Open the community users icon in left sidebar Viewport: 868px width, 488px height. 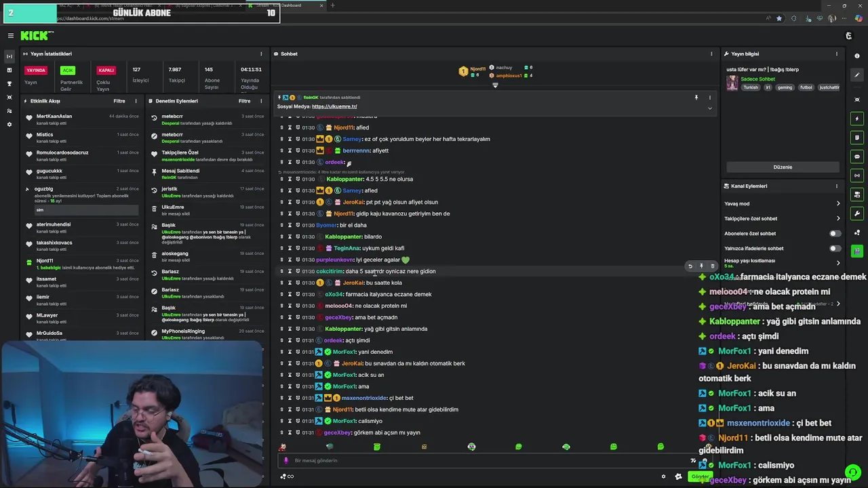[9, 110]
